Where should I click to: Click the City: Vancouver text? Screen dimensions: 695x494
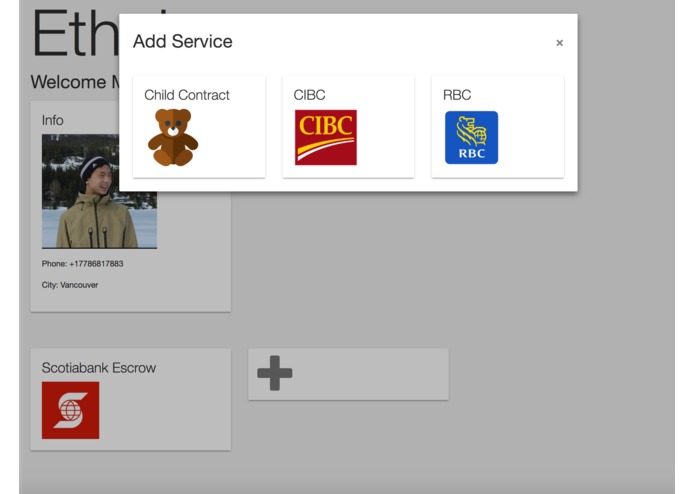tap(70, 285)
